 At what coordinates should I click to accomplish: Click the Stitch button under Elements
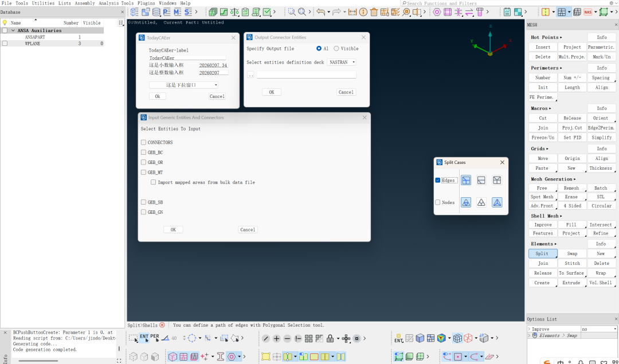(x=572, y=263)
